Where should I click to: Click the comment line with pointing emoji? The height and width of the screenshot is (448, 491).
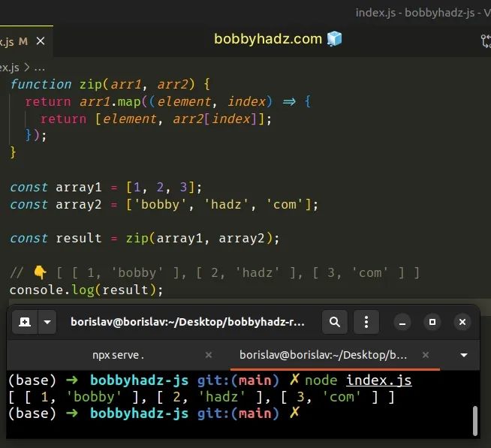[215, 273]
